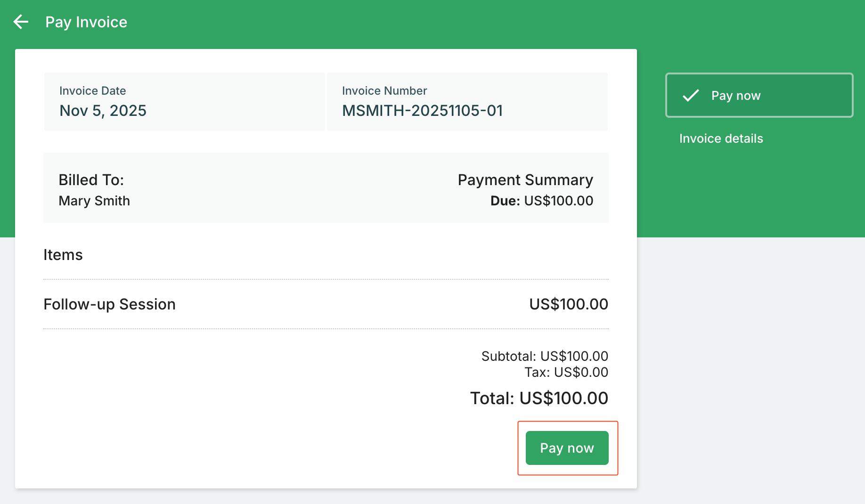865x504 pixels.
Task: Click the Nov 5, 2025 date value
Action: click(103, 111)
